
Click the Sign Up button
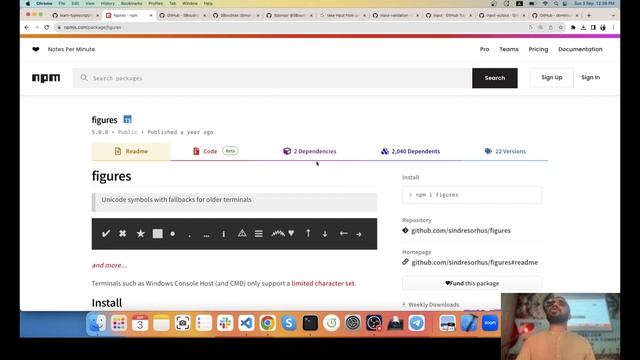pos(551,78)
